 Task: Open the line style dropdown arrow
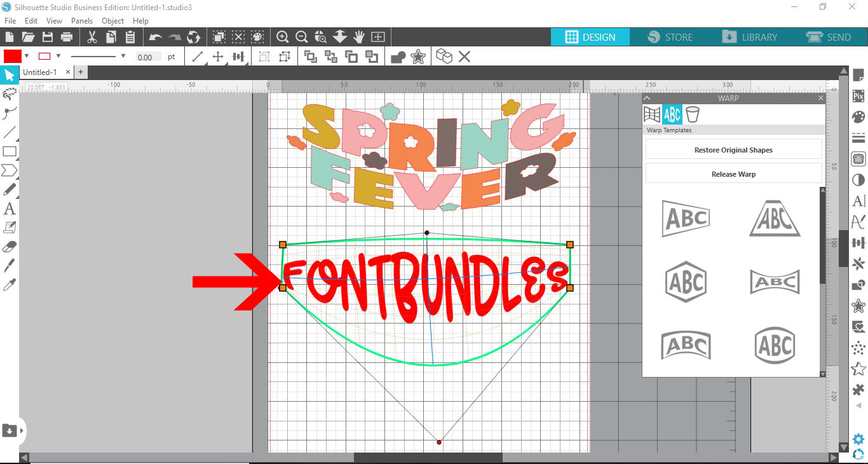point(123,56)
